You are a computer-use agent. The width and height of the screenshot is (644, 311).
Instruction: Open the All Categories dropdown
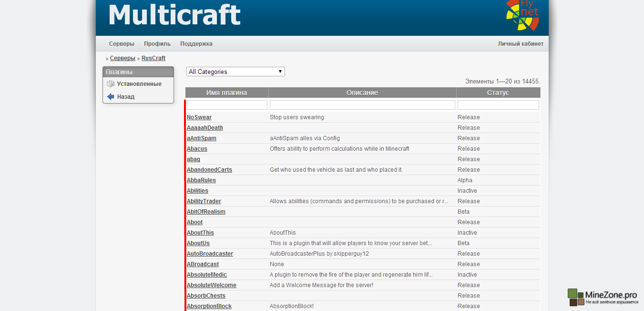coord(235,72)
